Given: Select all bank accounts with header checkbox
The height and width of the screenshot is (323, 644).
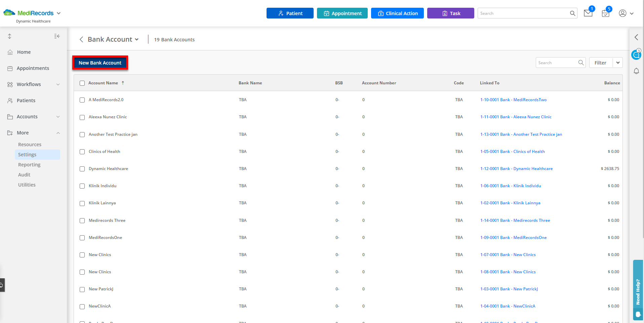Looking at the screenshot, I should coord(82,83).
